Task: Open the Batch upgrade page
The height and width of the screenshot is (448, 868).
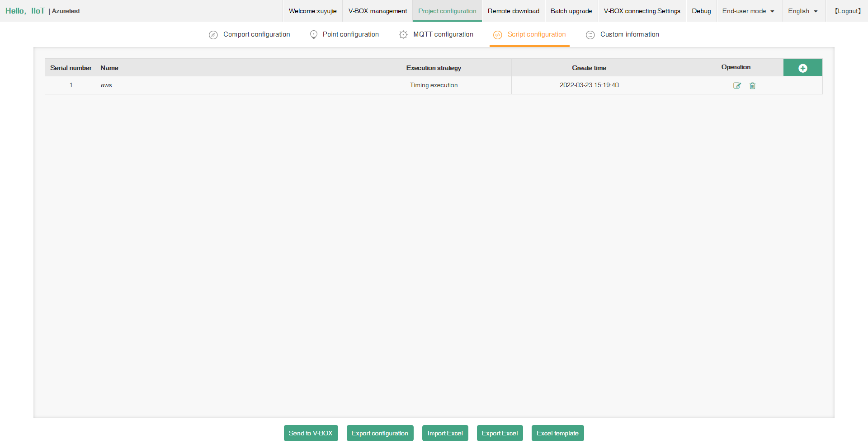Action: coord(571,11)
